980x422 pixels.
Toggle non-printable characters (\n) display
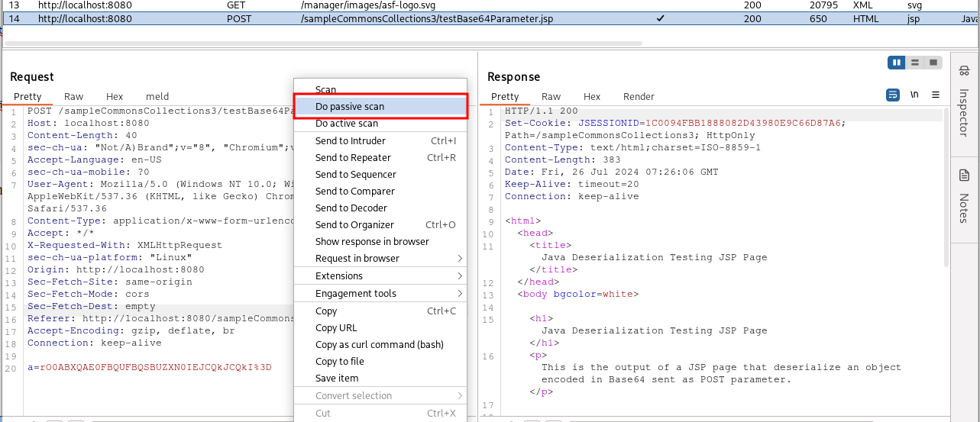(x=914, y=95)
